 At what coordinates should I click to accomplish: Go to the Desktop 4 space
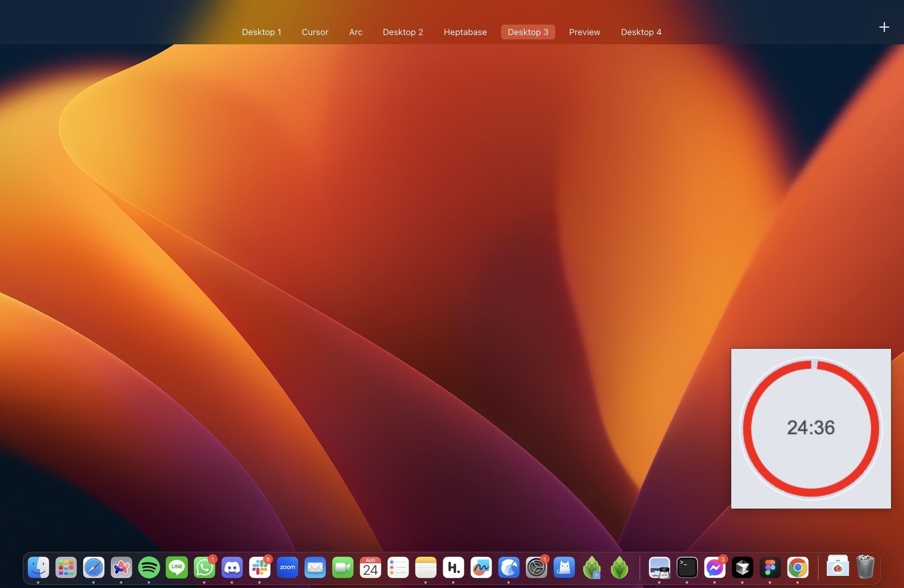coord(641,32)
